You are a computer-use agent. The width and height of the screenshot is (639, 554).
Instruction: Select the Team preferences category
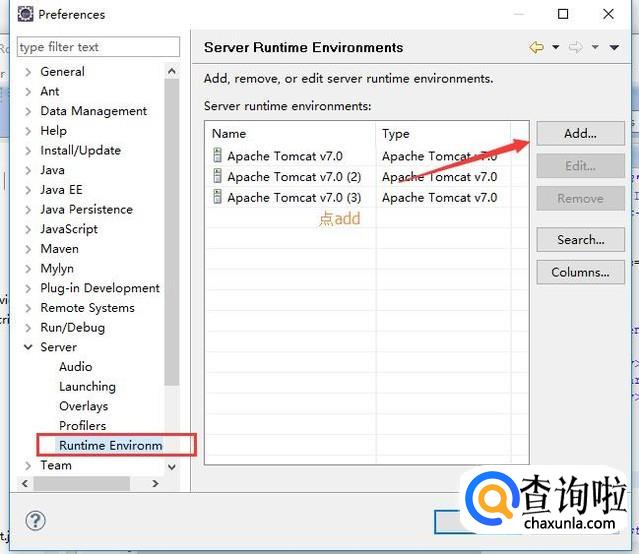coord(56,465)
